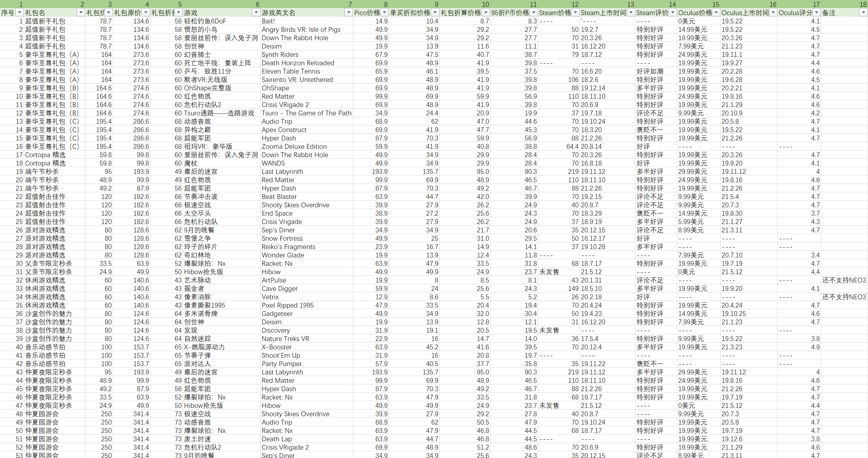Select the 'Zooma Deluxe Edition' cell
The image size is (868, 458).
coord(307,146)
